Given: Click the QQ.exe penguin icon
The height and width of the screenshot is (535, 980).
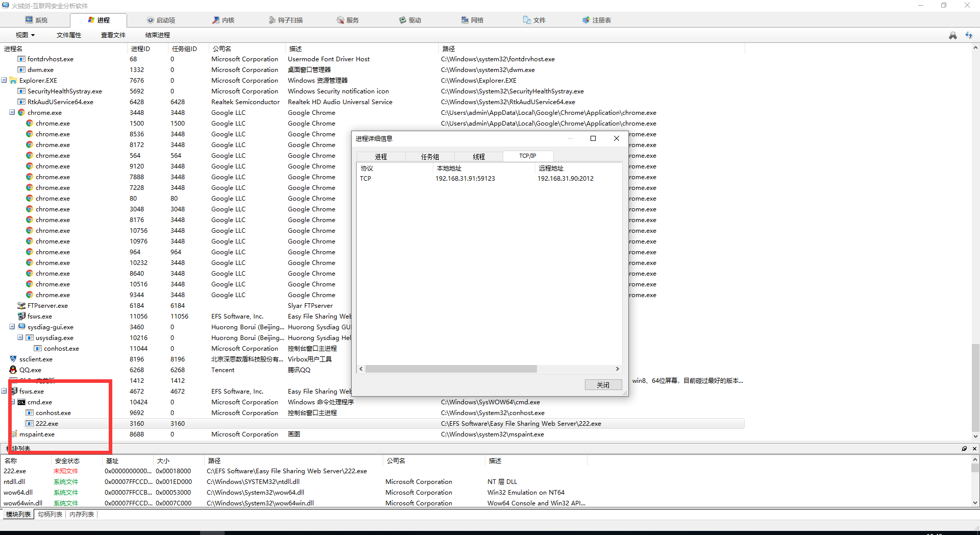Looking at the screenshot, I should 13,370.
